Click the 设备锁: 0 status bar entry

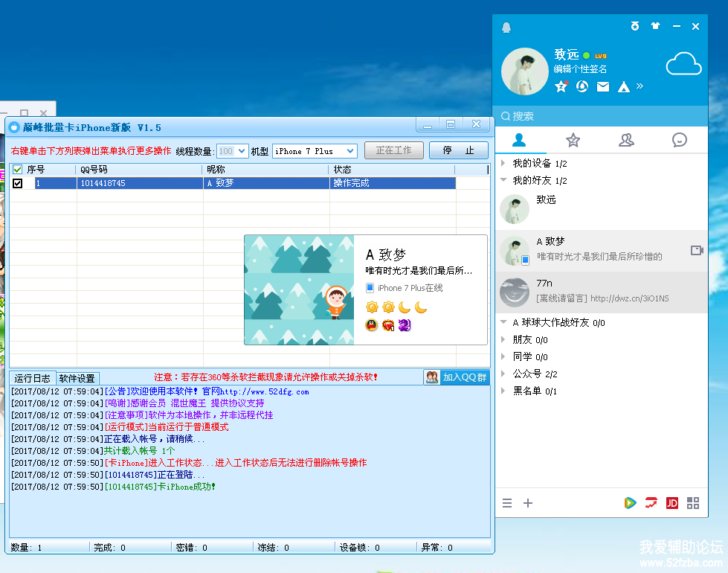(x=359, y=548)
